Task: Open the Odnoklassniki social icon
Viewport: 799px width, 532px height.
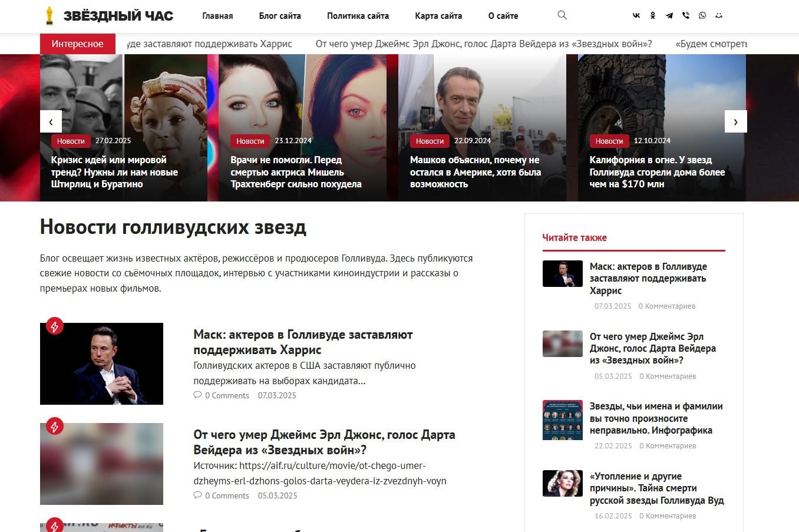Action: (x=653, y=16)
